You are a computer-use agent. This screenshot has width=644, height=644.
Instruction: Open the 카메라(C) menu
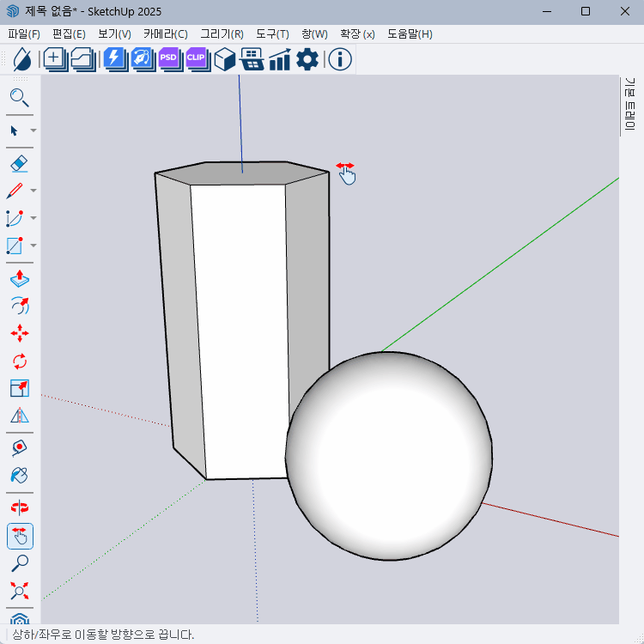click(x=165, y=34)
